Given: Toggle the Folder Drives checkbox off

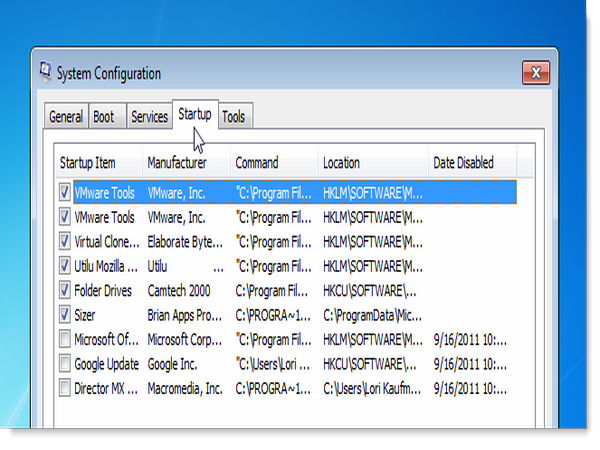Looking at the screenshot, I should [x=65, y=290].
